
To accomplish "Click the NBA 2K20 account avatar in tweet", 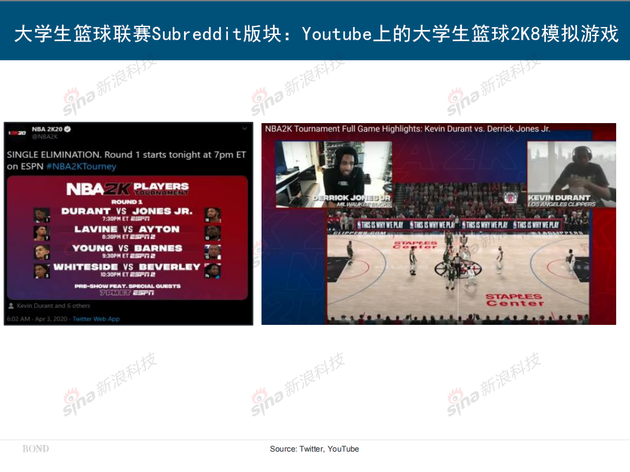I will click(17, 133).
